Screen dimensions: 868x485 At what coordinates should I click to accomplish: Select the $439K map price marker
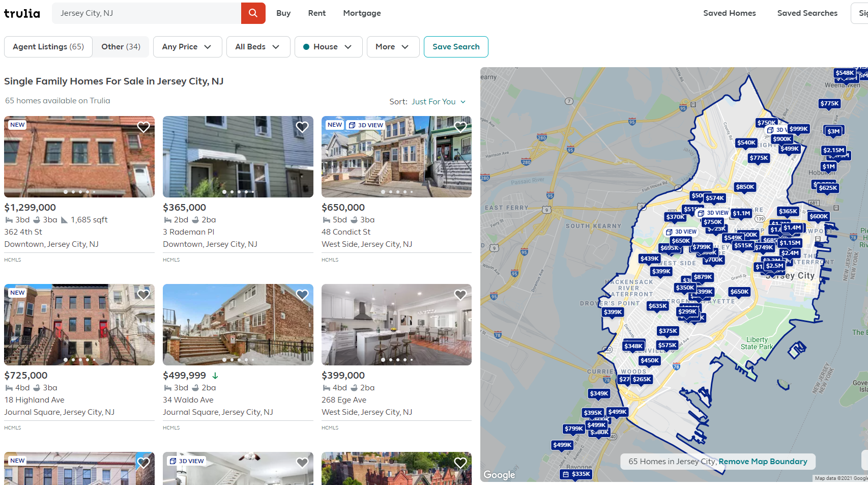(650, 259)
